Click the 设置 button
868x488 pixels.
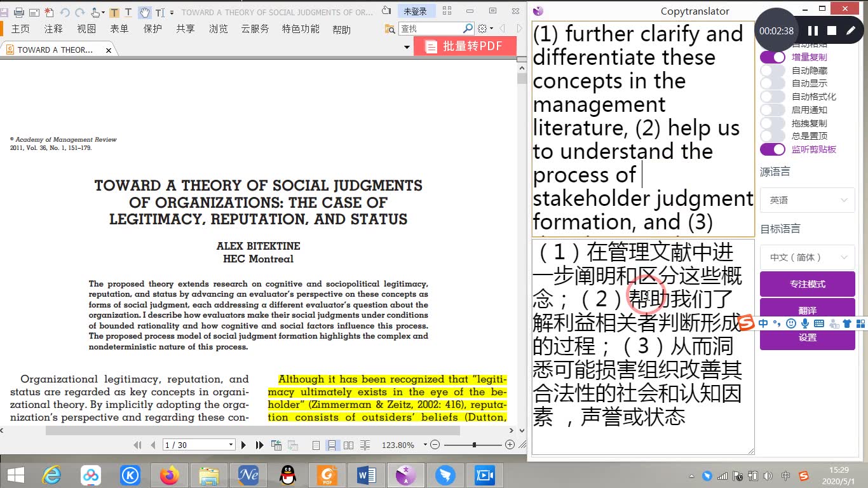coord(808,337)
